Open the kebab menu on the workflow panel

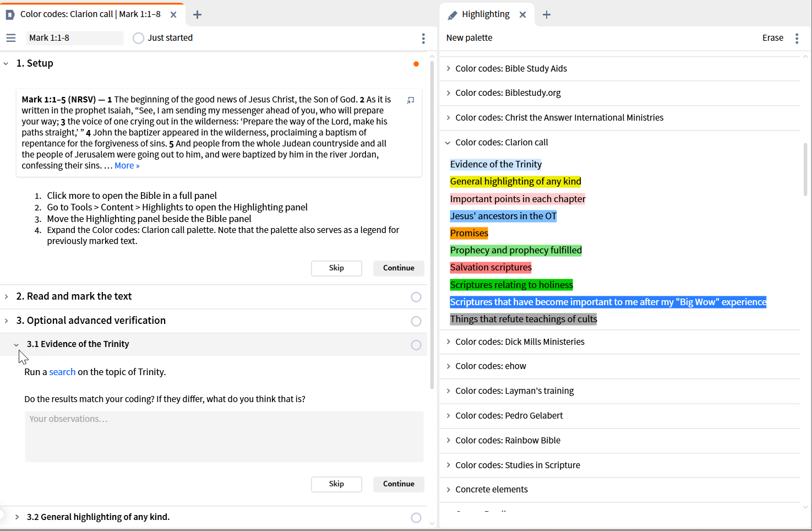click(423, 38)
